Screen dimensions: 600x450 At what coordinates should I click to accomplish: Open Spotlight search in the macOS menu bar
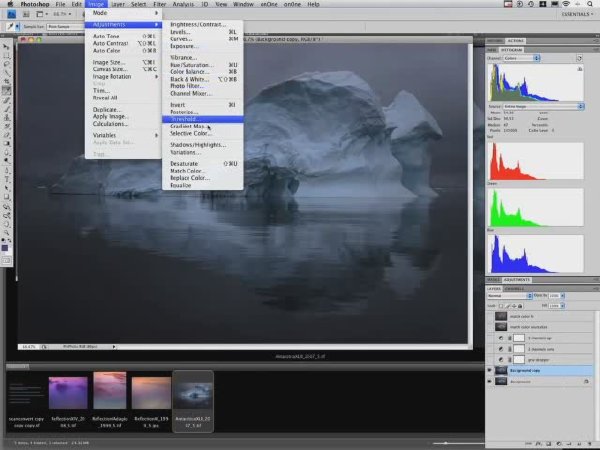(591, 4)
